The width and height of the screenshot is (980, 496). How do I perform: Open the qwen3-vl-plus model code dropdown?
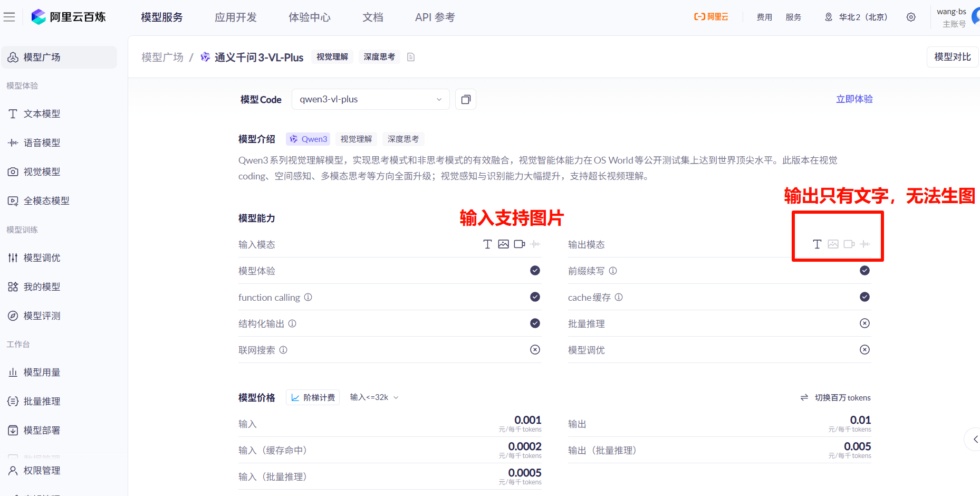pyautogui.click(x=370, y=100)
